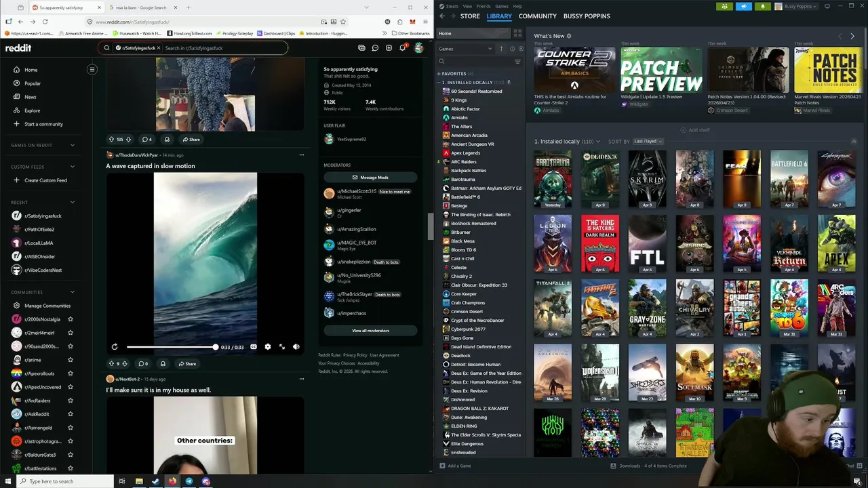Open What's New settings gear
This screenshot has width=868, height=488.
[569, 36]
